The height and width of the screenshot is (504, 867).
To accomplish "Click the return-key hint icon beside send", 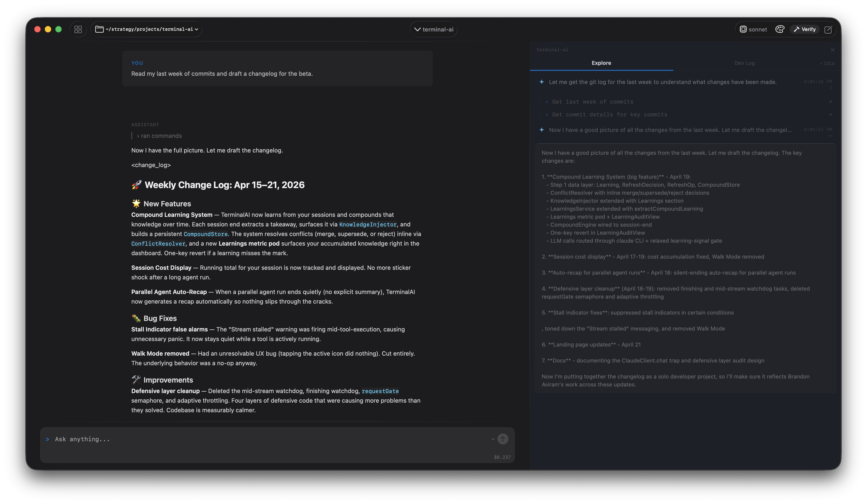I will click(493, 439).
